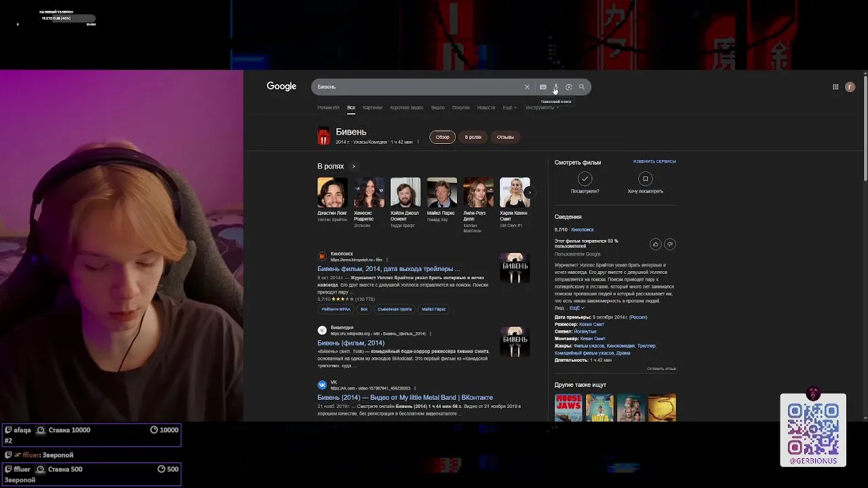Add film to watchlist (Хочу посмотреть)

coord(645,179)
